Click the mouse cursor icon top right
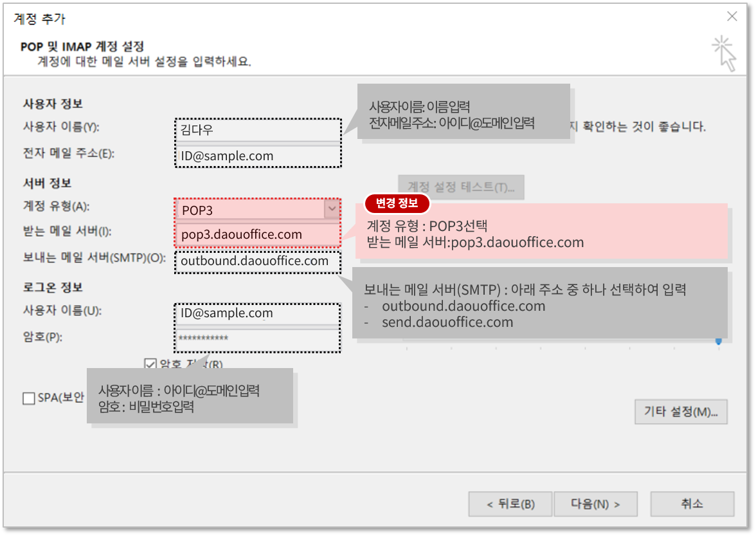The image size is (756, 536). coord(724,51)
